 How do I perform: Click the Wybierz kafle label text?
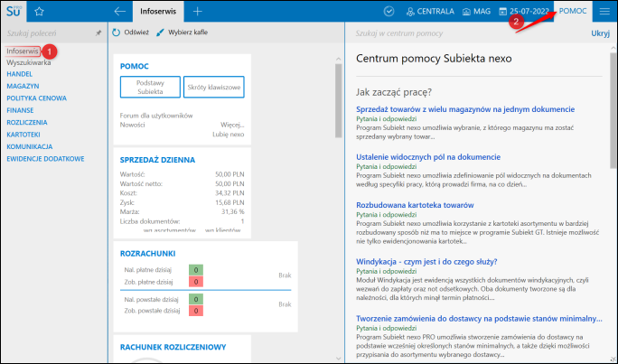tap(188, 33)
